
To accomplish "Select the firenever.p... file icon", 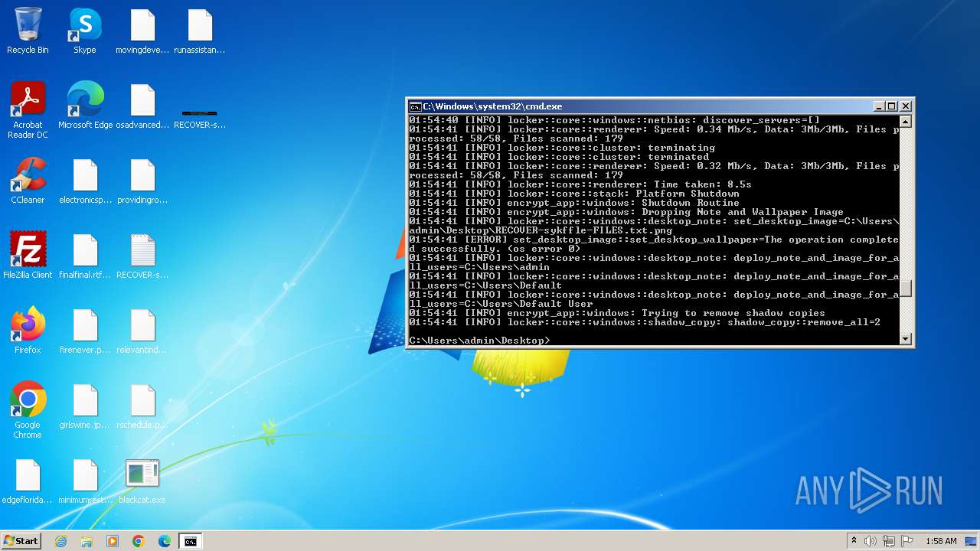I will pyautogui.click(x=85, y=331).
